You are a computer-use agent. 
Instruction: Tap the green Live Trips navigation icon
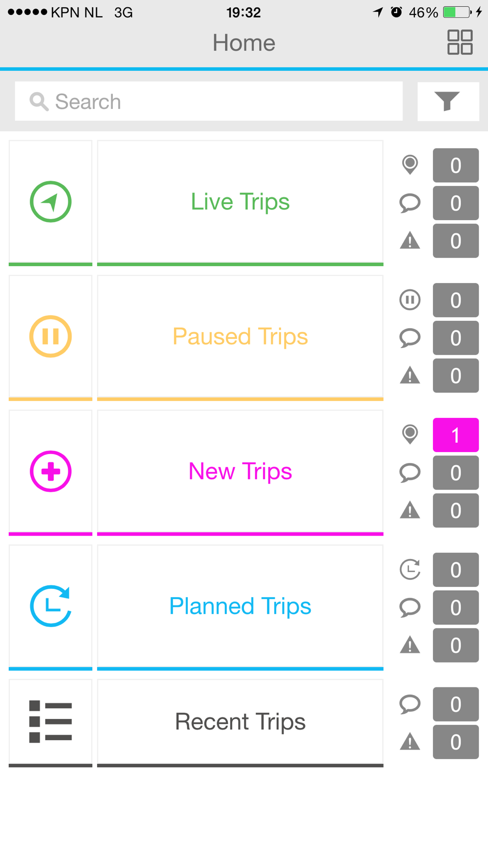[51, 202]
